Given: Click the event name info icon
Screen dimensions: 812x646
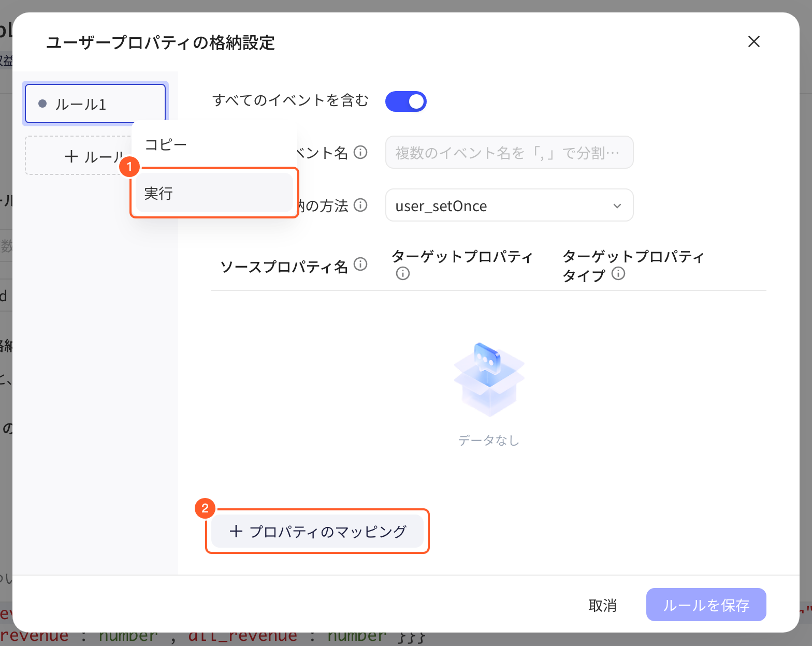Looking at the screenshot, I should click(360, 152).
